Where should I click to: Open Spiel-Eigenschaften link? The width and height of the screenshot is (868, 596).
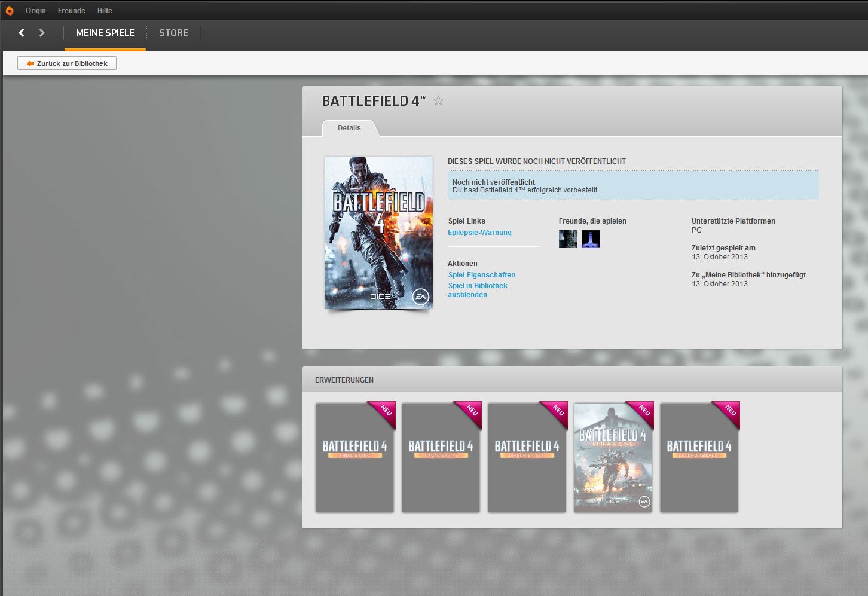[482, 275]
